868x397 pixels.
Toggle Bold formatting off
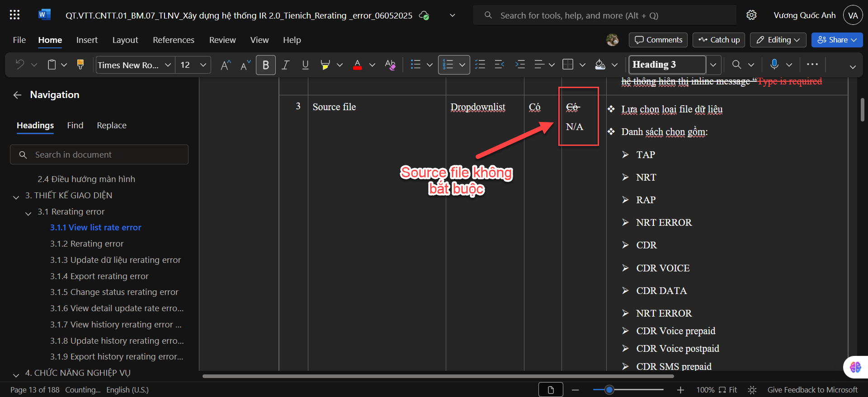coord(265,65)
